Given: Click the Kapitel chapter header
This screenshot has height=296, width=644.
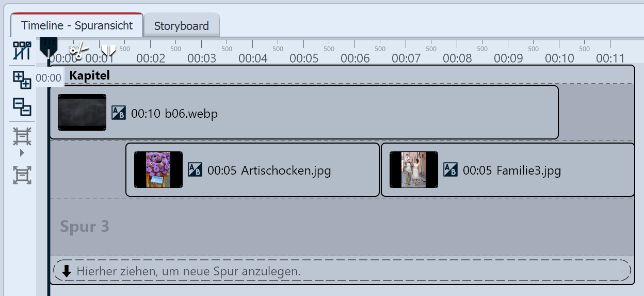Looking at the screenshot, I should [90, 76].
